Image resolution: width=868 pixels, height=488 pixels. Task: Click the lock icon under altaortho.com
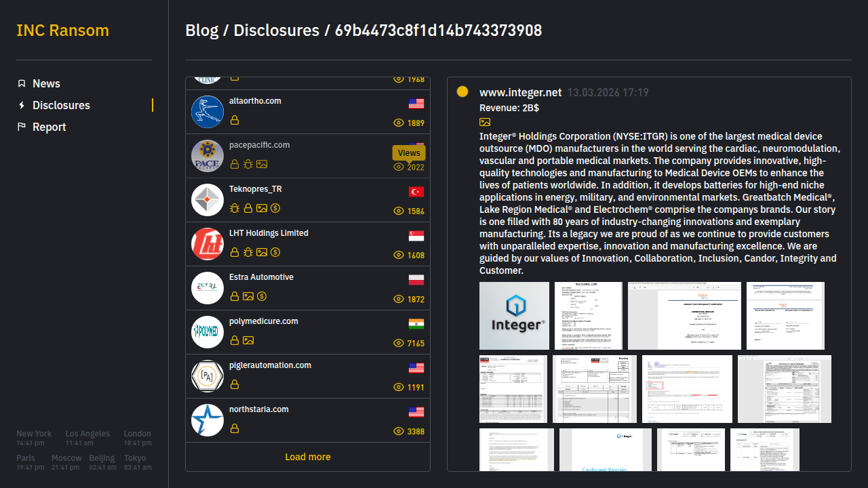tap(235, 120)
